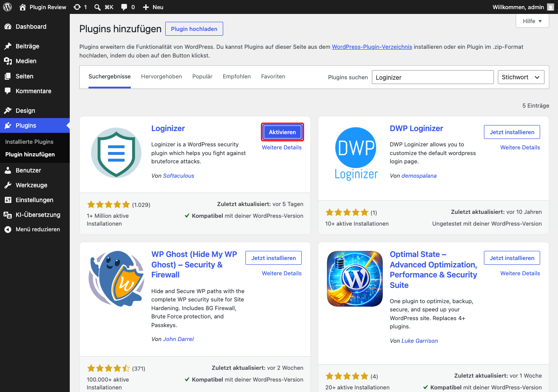Click the Dashboard gauge icon
The width and height of the screenshot is (558, 392).
(8, 27)
